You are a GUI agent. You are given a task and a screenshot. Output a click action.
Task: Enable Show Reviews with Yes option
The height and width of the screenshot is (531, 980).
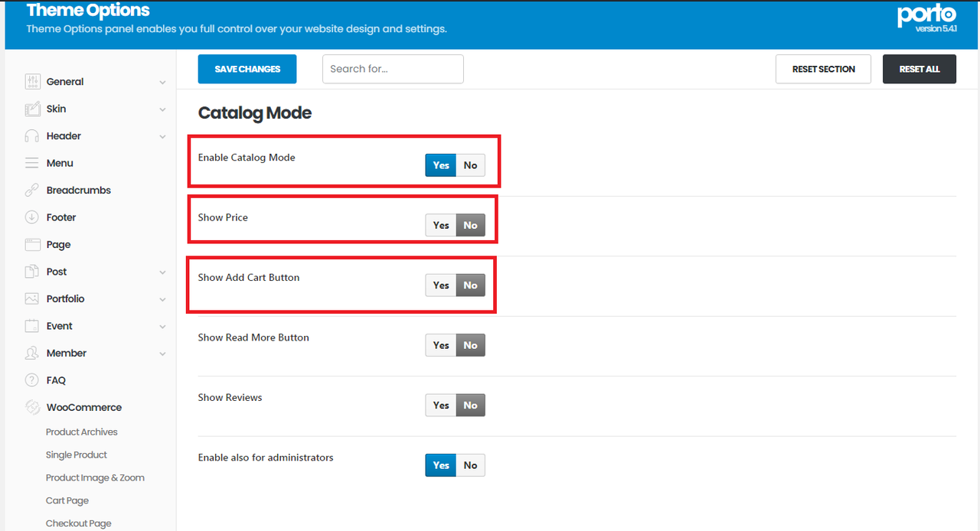click(441, 406)
